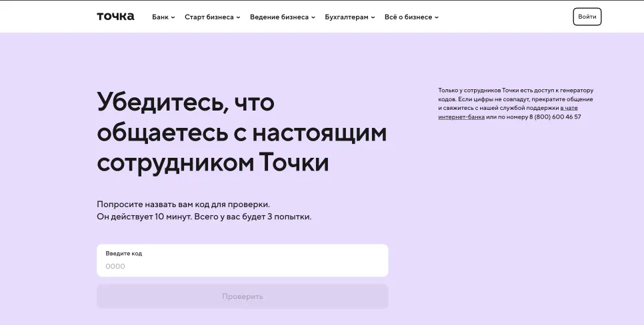The width and height of the screenshot is (644, 325).
Task: Open the Старт бизнеса menu
Action: (209, 17)
